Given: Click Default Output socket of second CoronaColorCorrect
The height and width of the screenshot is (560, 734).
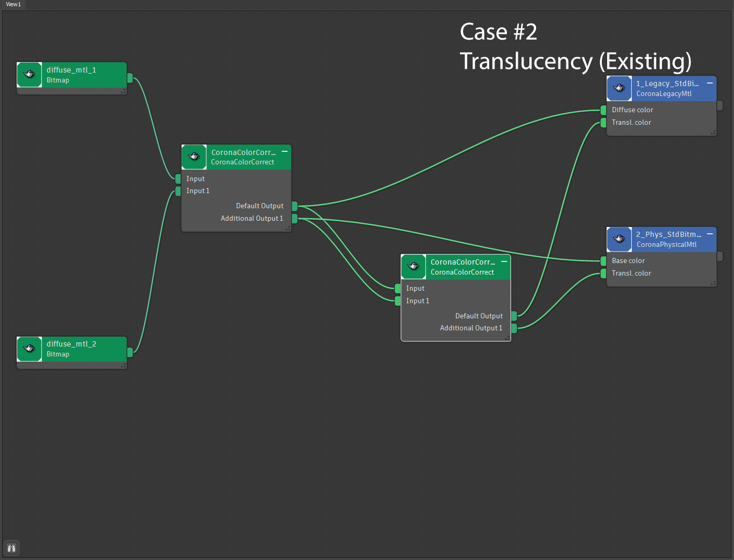Looking at the screenshot, I should (x=514, y=316).
